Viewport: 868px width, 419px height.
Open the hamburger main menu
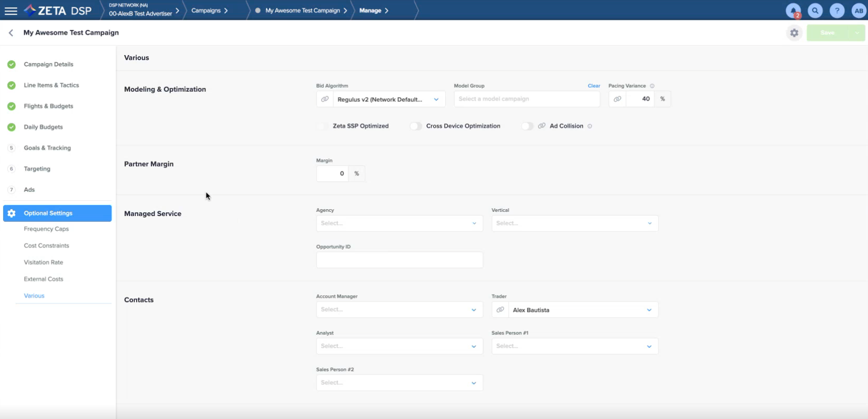click(x=10, y=10)
